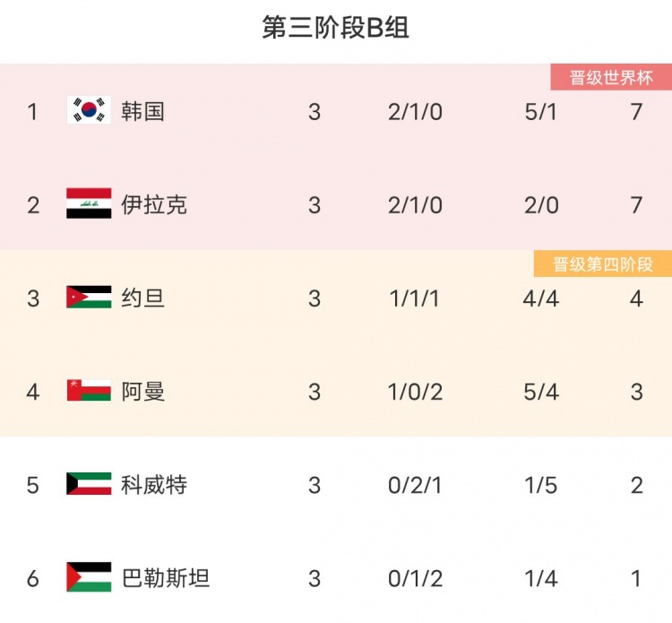Viewport: 672px width, 623px height.
Task: Click Oman's 5/4 goals record
Action: tap(541, 392)
